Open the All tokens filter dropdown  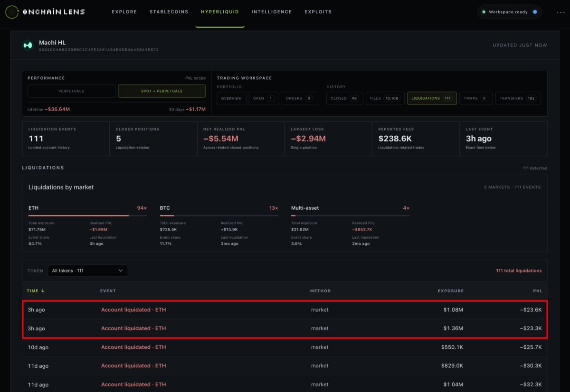87,271
